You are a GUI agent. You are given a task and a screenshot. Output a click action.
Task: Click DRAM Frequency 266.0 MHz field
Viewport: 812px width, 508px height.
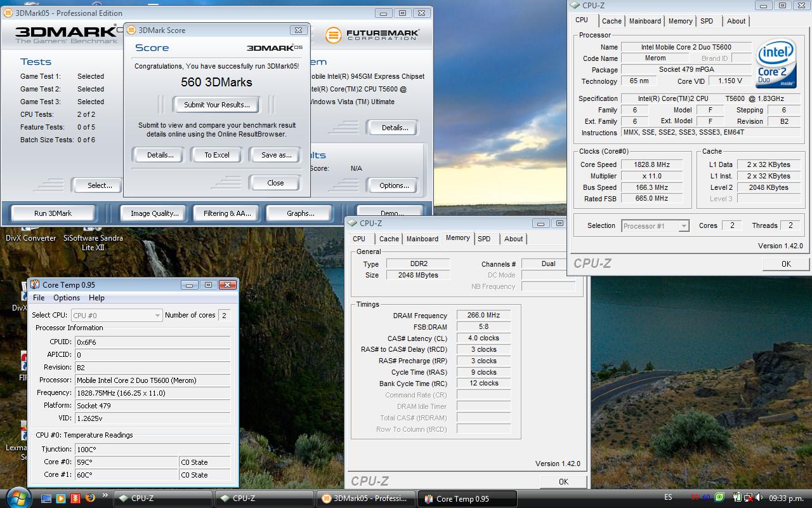[x=483, y=315]
